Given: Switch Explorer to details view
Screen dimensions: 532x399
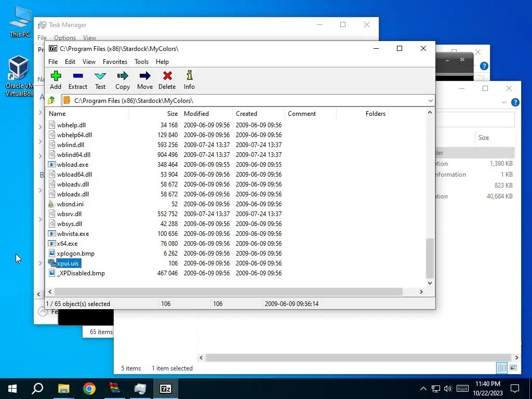Looking at the screenshot, I should (502, 368).
